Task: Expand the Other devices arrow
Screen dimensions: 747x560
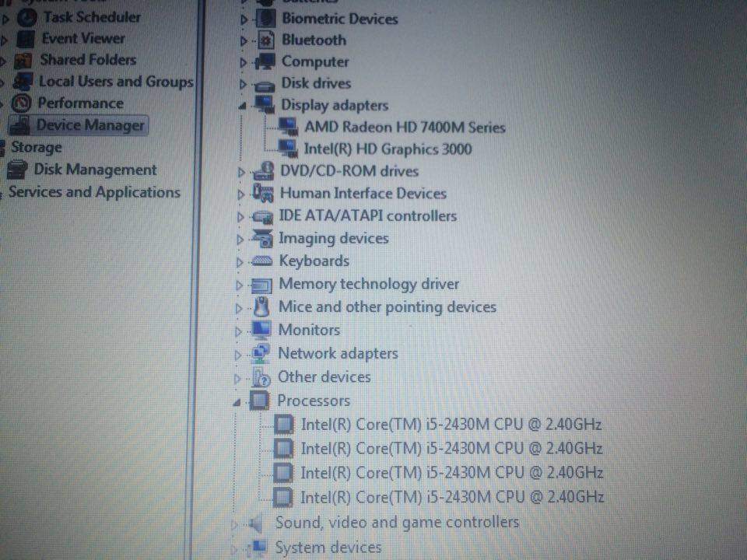Action: [x=237, y=379]
